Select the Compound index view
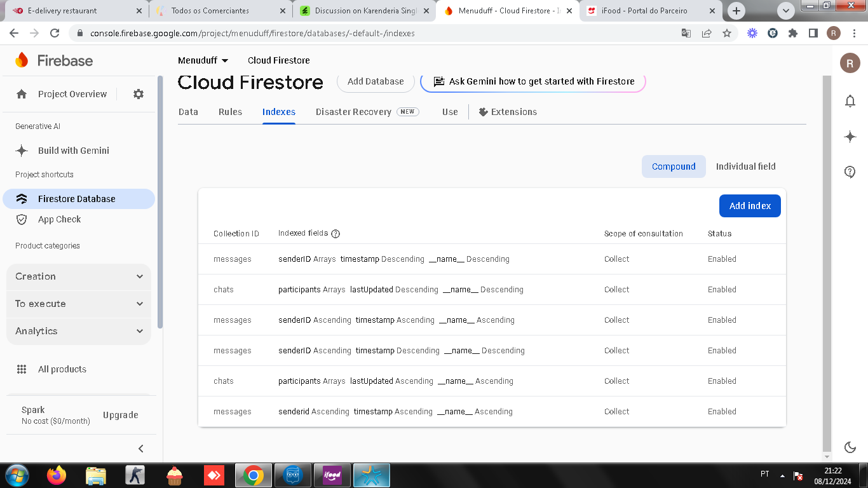This screenshot has height=488, width=868. pyautogui.click(x=674, y=166)
